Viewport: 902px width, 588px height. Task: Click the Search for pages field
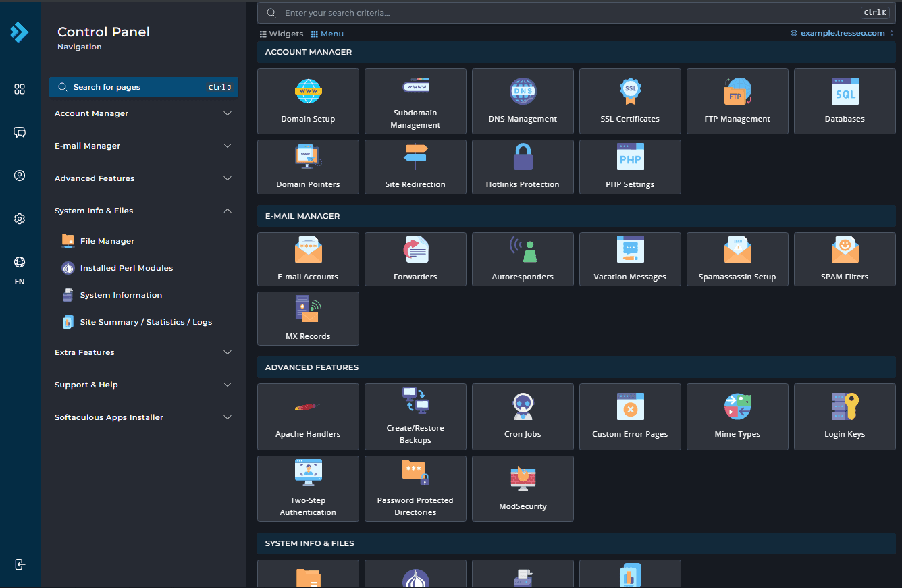point(143,87)
